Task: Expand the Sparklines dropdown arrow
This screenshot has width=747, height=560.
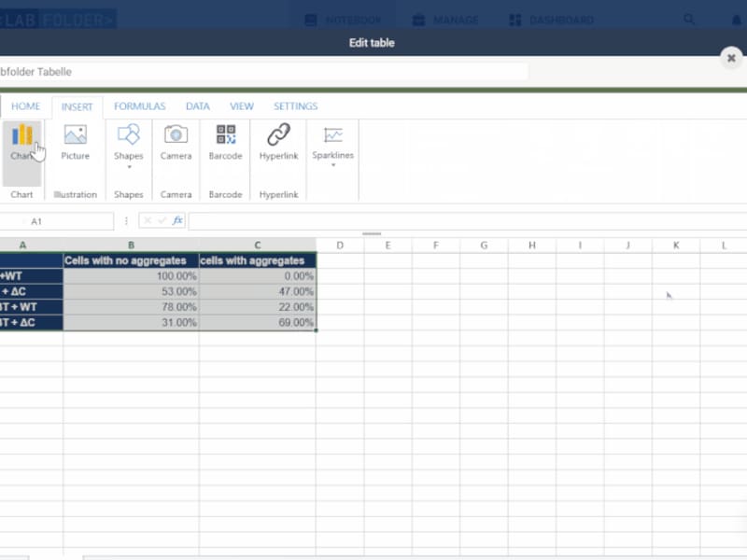Action: 333,165
